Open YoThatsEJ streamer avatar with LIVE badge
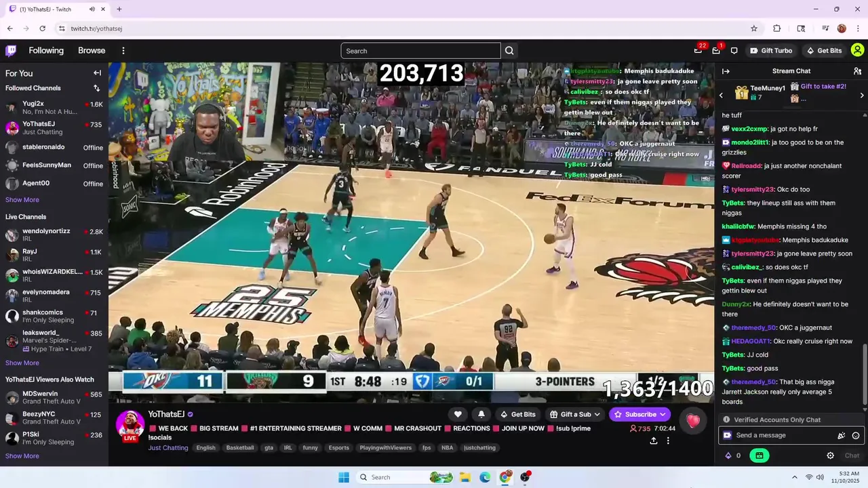Screen dimensions: 868x488 coord(130,426)
